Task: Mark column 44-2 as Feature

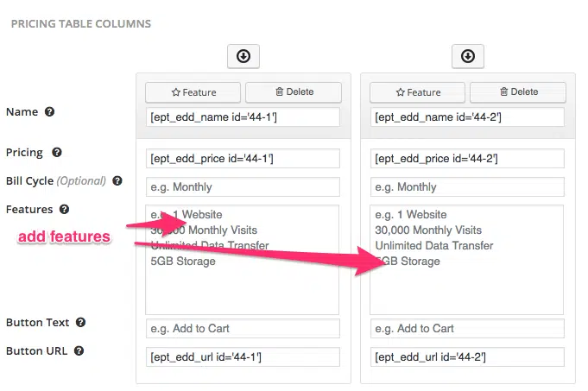Action: (x=417, y=92)
